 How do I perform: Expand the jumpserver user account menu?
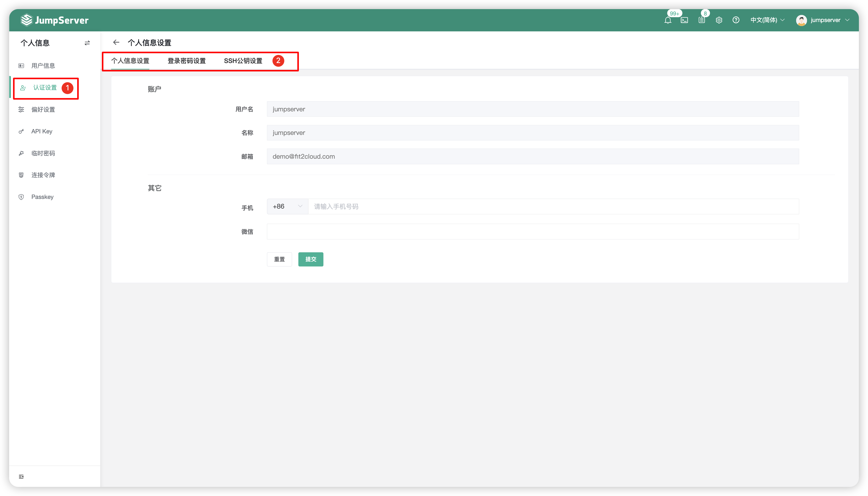pos(830,20)
